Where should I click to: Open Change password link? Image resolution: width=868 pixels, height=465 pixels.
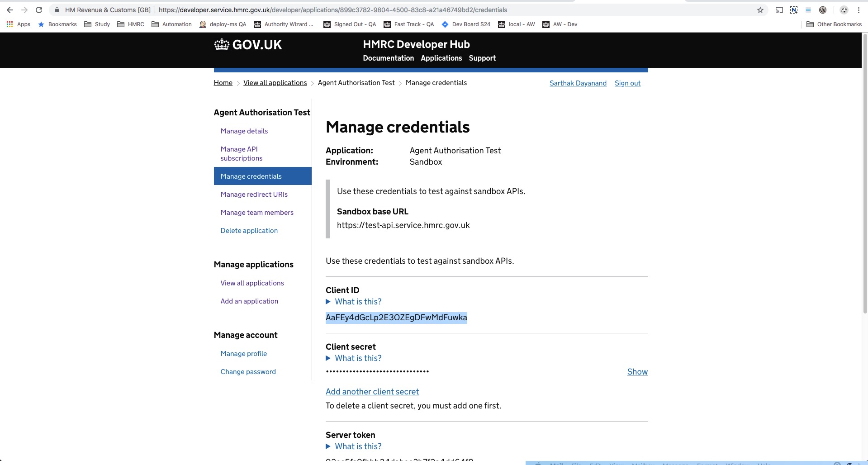click(x=248, y=372)
